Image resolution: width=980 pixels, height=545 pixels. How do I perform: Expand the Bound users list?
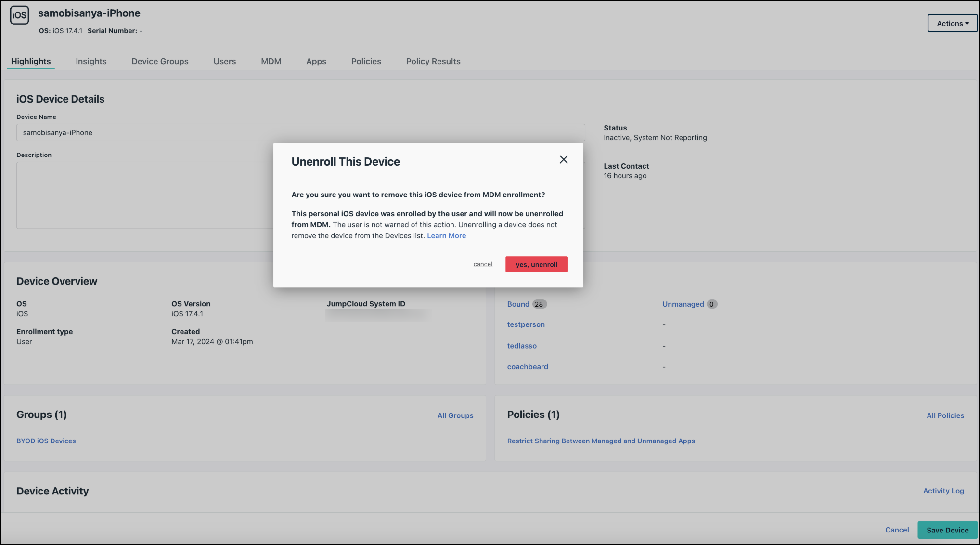518,304
